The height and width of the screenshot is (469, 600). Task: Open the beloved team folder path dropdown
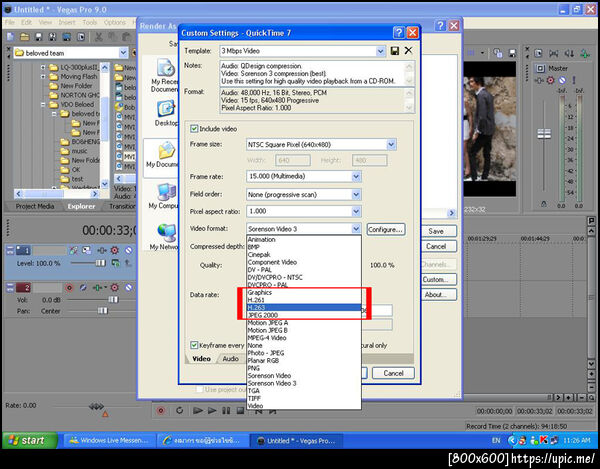[x=123, y=53]
